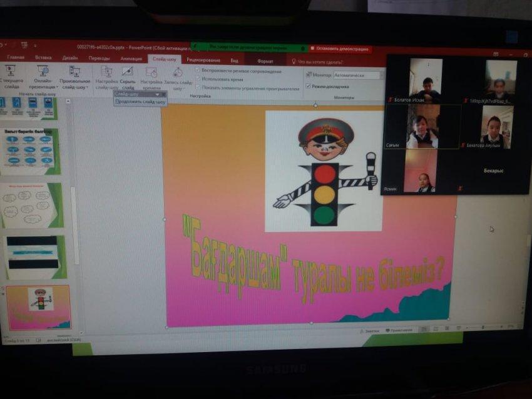Open the Notes pane in status bar

click(x=369, y=331)
